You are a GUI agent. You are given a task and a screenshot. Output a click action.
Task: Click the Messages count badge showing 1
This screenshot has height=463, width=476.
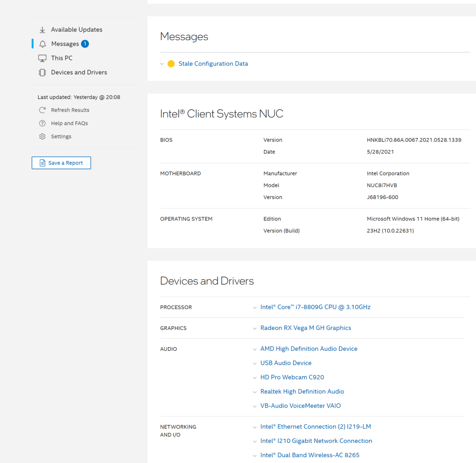click(x=85, y=44)
